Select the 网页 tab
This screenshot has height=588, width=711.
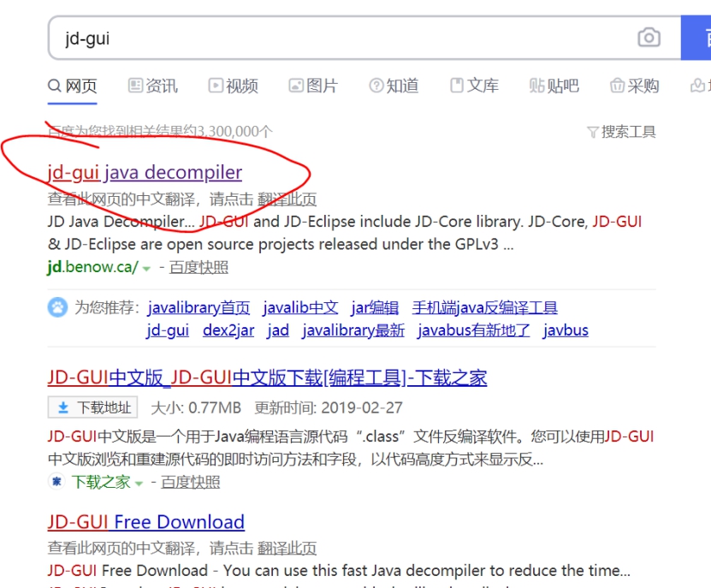(x=73, y=86)
